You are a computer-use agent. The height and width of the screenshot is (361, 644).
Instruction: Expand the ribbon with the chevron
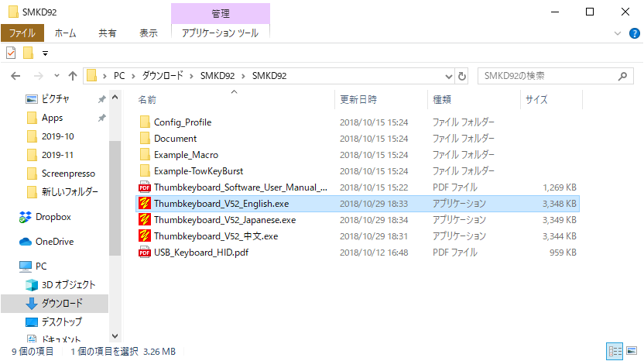click(618, 33)
